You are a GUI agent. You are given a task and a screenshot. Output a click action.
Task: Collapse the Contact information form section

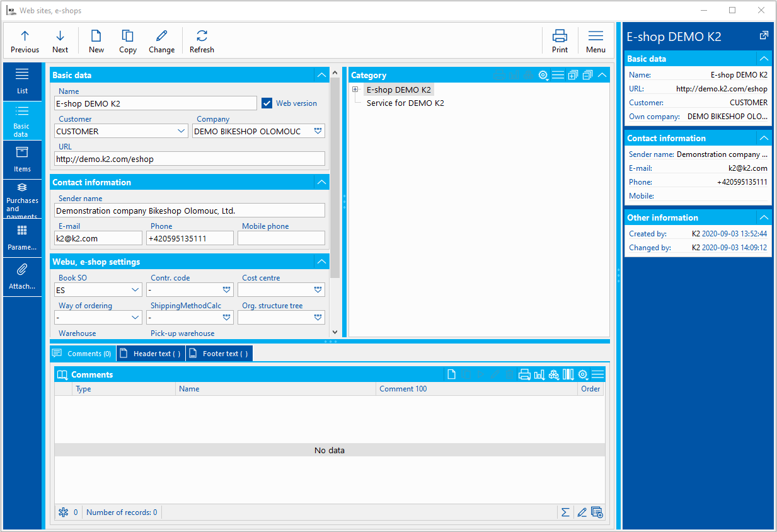[x=322, y=182]
